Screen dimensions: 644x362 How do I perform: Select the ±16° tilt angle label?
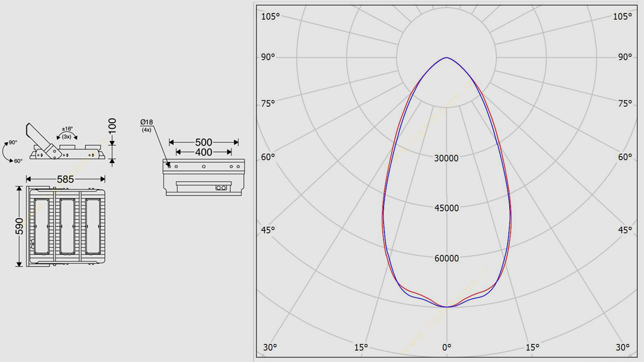click(68, 129)
